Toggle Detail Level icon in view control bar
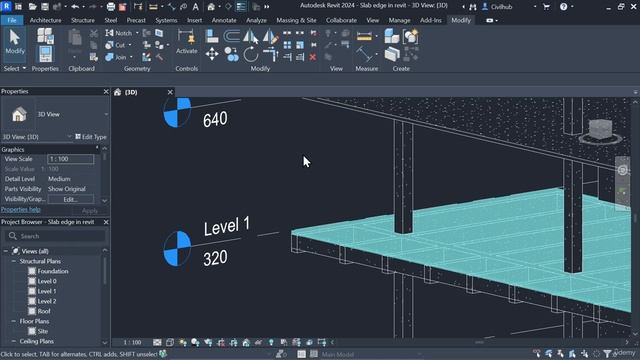640x360 pixels. pyautogui.click(x=157, y=342)
